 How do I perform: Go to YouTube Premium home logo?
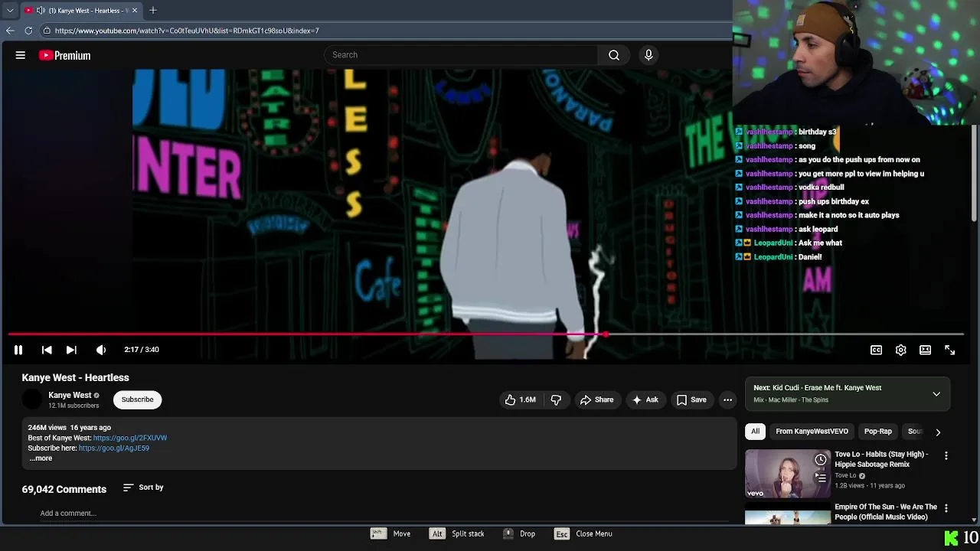click(x=65, y=55)
